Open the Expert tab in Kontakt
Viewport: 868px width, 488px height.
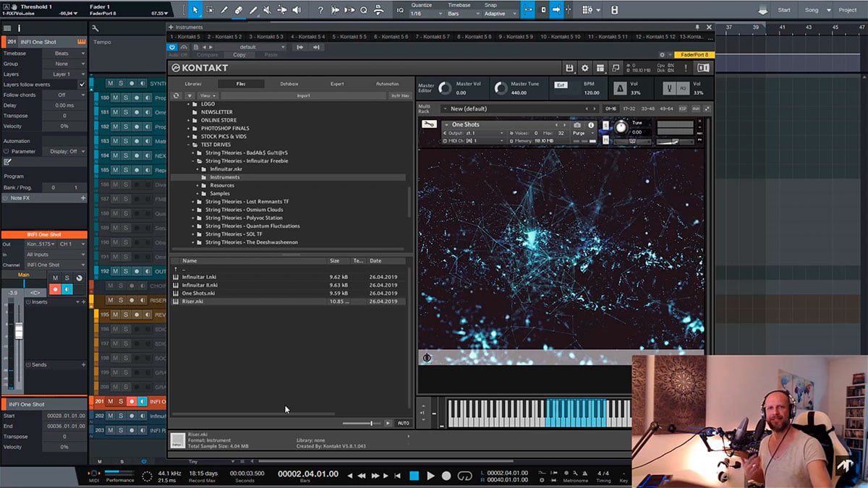click(x=337, y=84)
